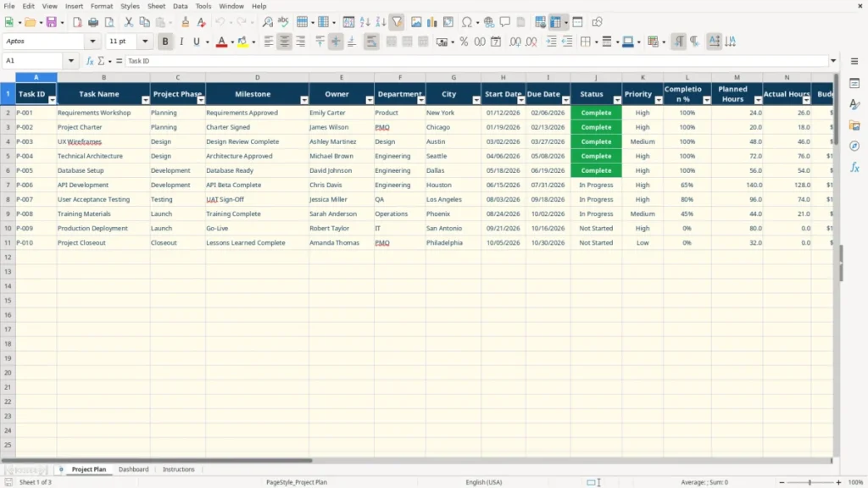Viewport: 868px width, 488px height.
Task: Open Font Size dropdown arrow
Action: 145,41
